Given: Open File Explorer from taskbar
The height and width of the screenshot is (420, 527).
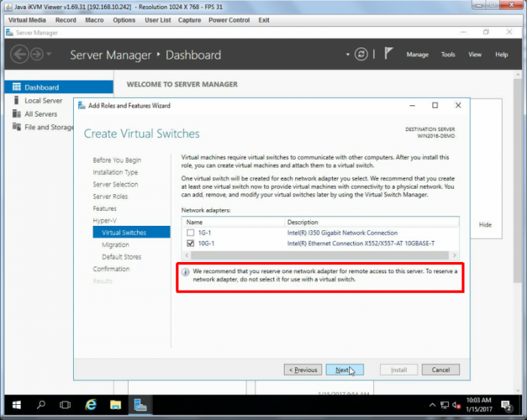Looking at the screenshot, I should pyautogui.click(x=115, y=405).
